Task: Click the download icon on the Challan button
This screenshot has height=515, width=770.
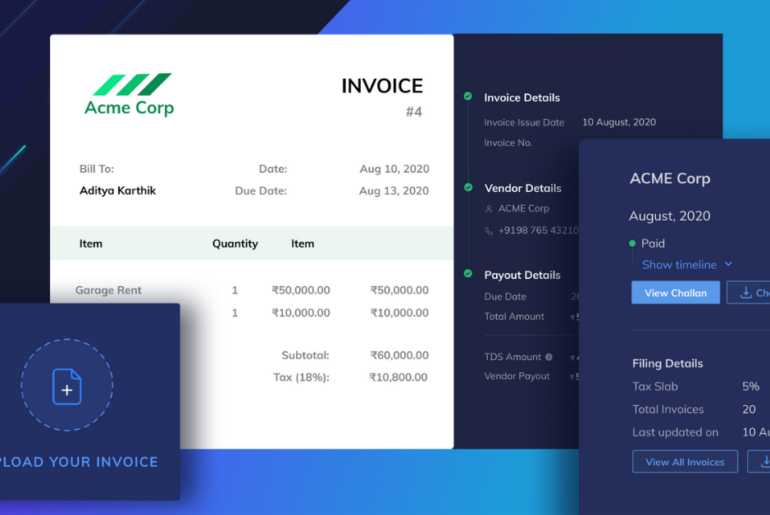Action: tap(746, 293)
